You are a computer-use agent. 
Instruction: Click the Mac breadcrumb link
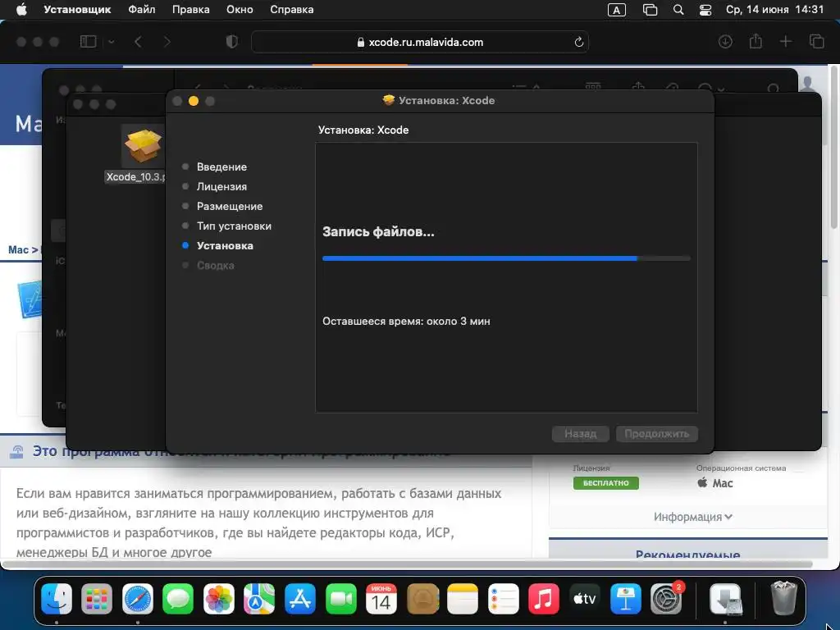[x=18, y=249]
